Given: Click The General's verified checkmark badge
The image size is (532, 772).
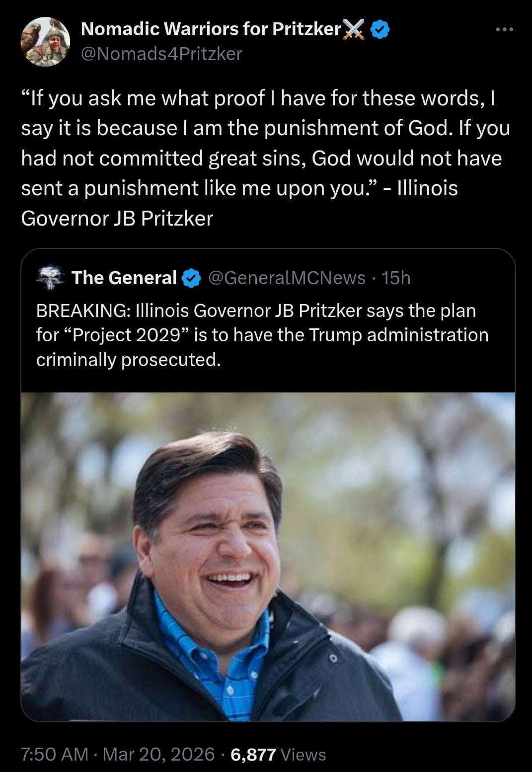Looking at the screenshot, I should click(x=191, y=278).
